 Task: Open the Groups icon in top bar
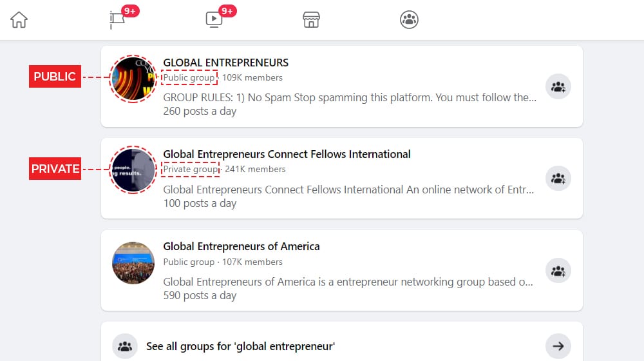[x=409, y=19]
